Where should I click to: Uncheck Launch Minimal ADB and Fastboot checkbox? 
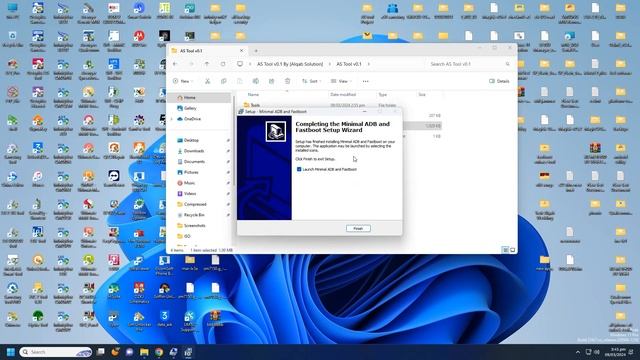(x=299, y=169)
